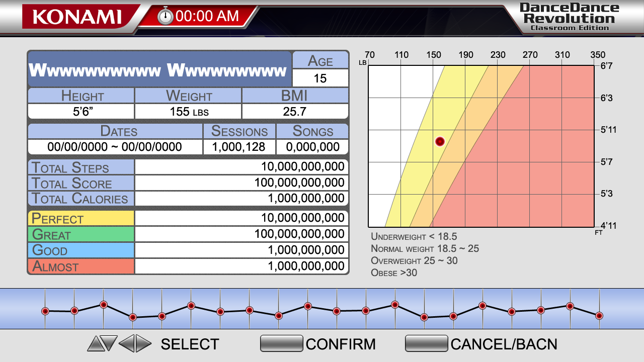Click the KONAMI logo

(x=77, y=17)
